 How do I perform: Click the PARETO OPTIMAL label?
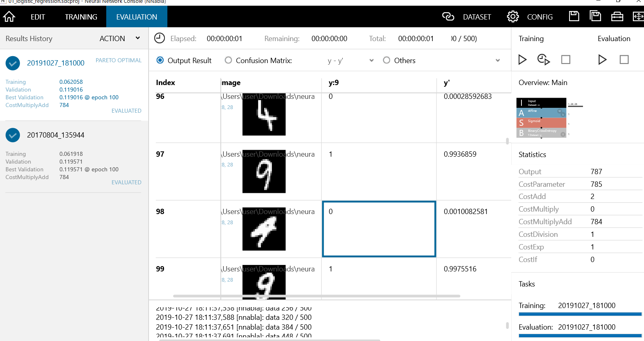coord(118,60)
